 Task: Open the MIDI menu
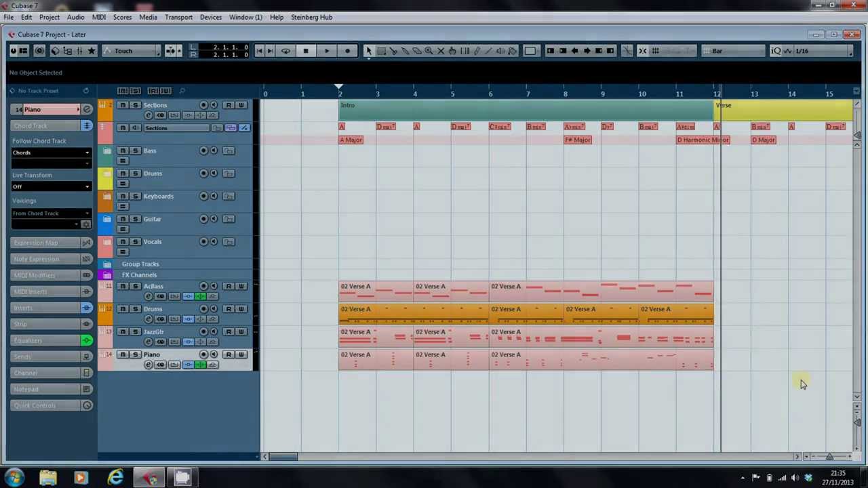98,17
